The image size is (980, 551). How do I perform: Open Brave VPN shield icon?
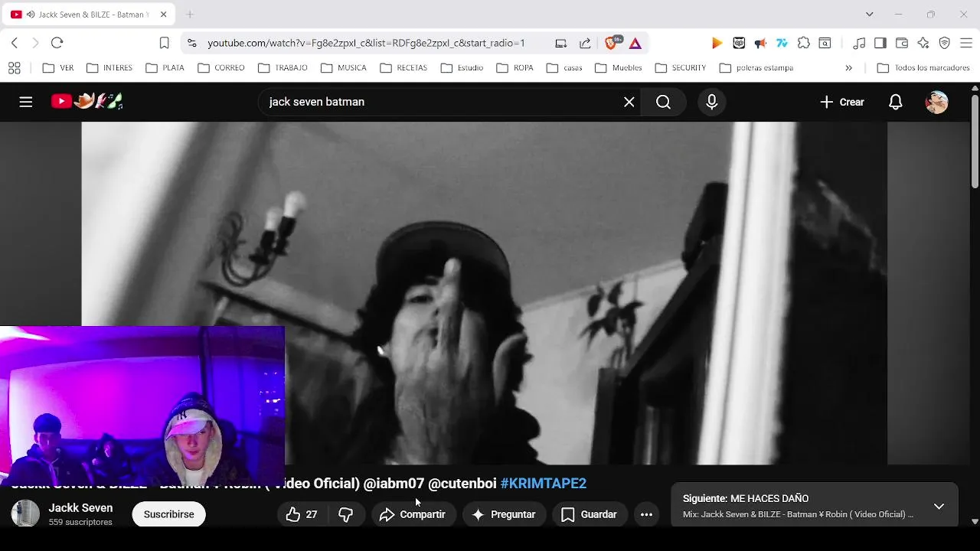[x=945, y=43]
